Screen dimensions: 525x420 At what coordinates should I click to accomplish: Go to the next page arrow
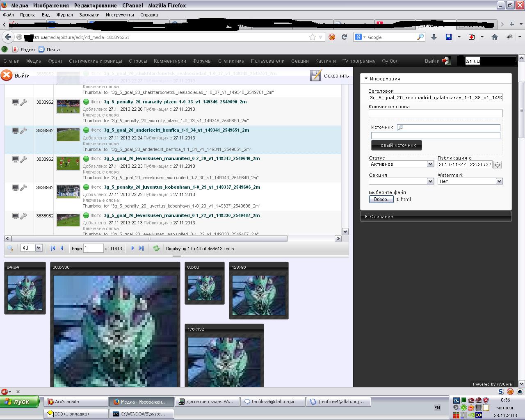click(x=132, y=248)
